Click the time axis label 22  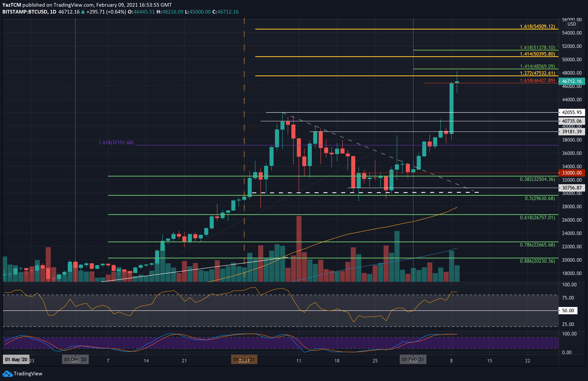(x=528, y=361)
